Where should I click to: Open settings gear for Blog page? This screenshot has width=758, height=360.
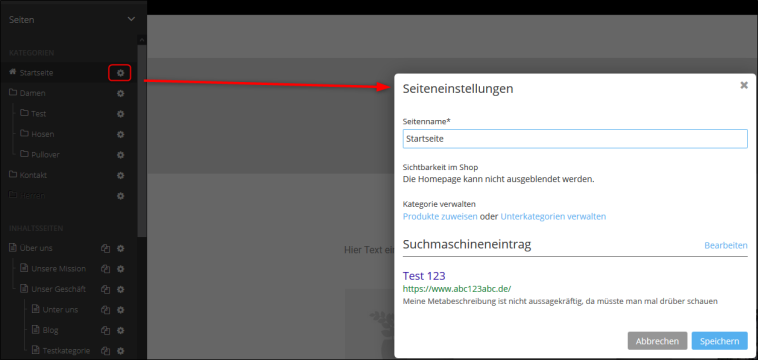[x=120, y=331]
